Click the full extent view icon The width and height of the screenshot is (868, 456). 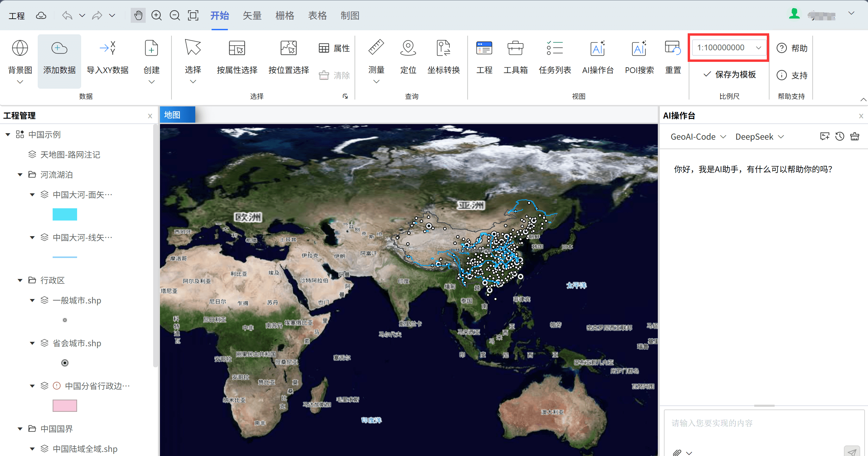click(x=193, y=16)
